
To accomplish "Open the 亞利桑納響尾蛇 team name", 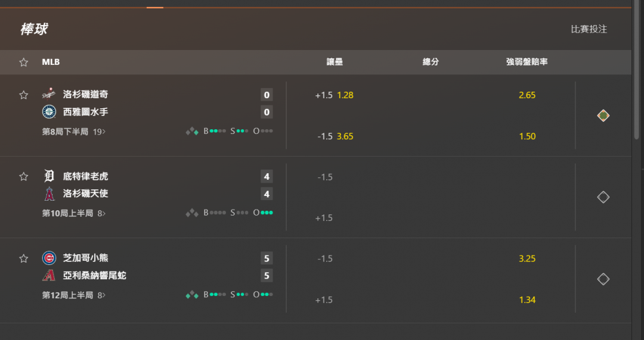I will [94, 275].
